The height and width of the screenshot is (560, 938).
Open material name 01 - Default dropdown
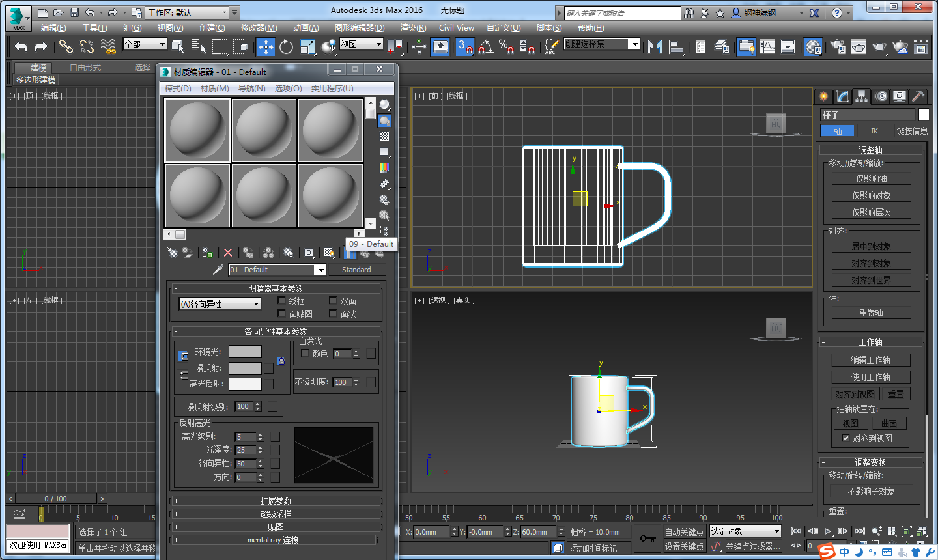(x=277, y=270)
